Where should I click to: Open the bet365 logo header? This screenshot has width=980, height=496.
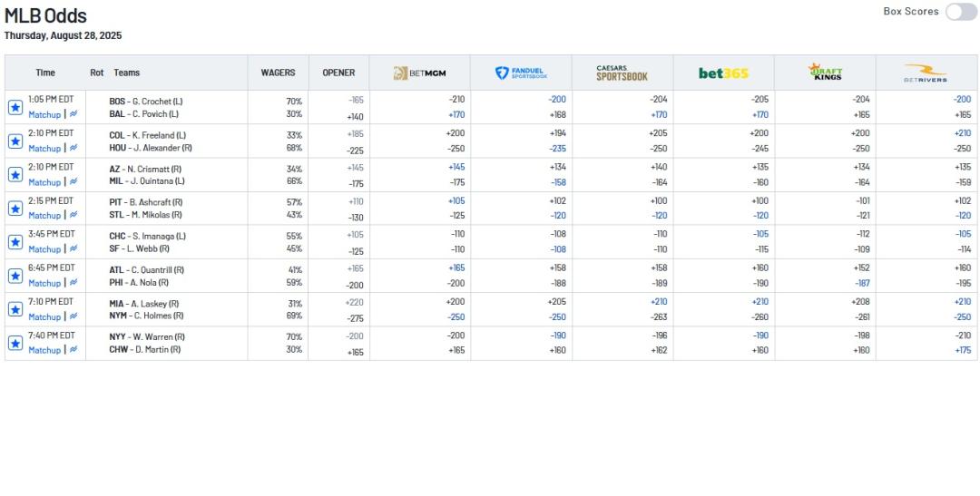pyautogui.click(x=723, y=73)
